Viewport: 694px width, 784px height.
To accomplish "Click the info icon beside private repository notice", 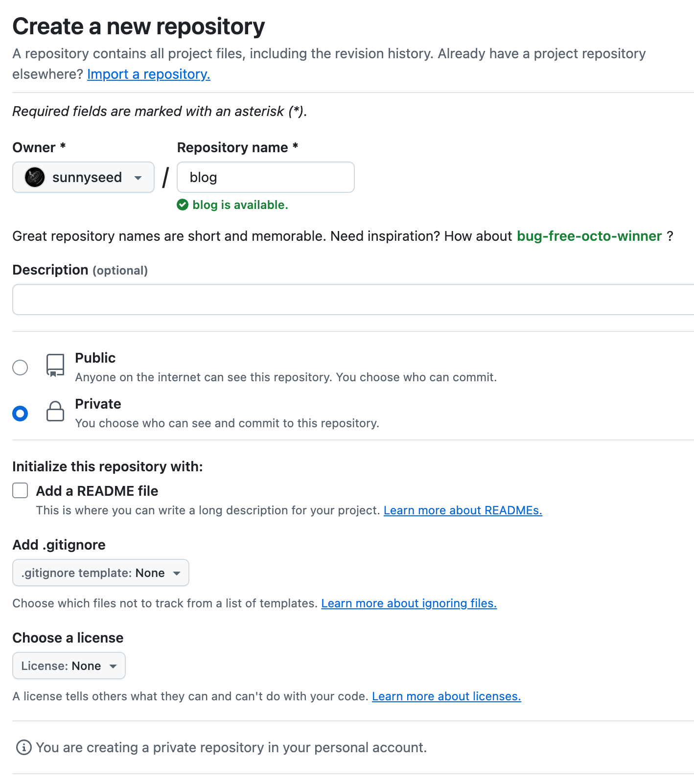I will click(x=24, y=747).
